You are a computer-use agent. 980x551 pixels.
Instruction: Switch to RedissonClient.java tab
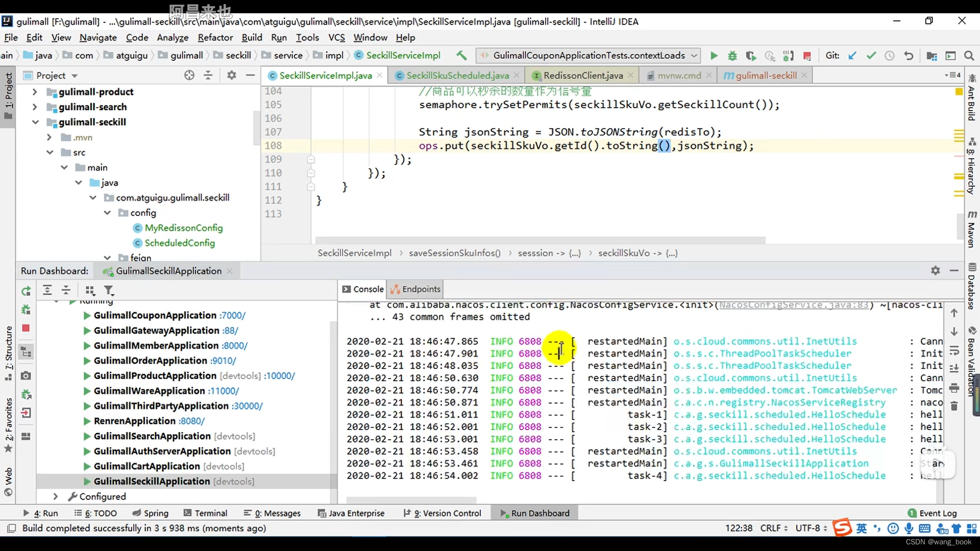tap(583, 76)
